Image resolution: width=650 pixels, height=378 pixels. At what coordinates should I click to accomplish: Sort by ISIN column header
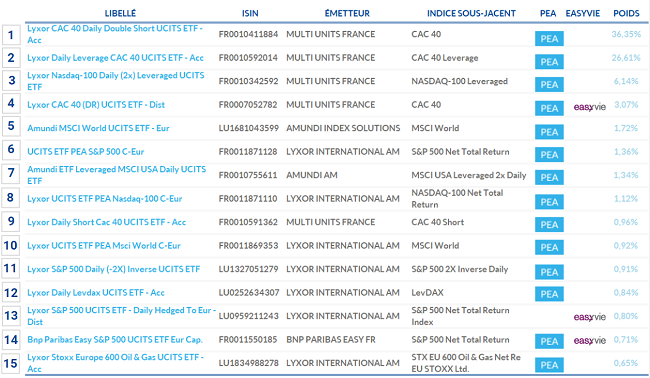click(250, 13)
